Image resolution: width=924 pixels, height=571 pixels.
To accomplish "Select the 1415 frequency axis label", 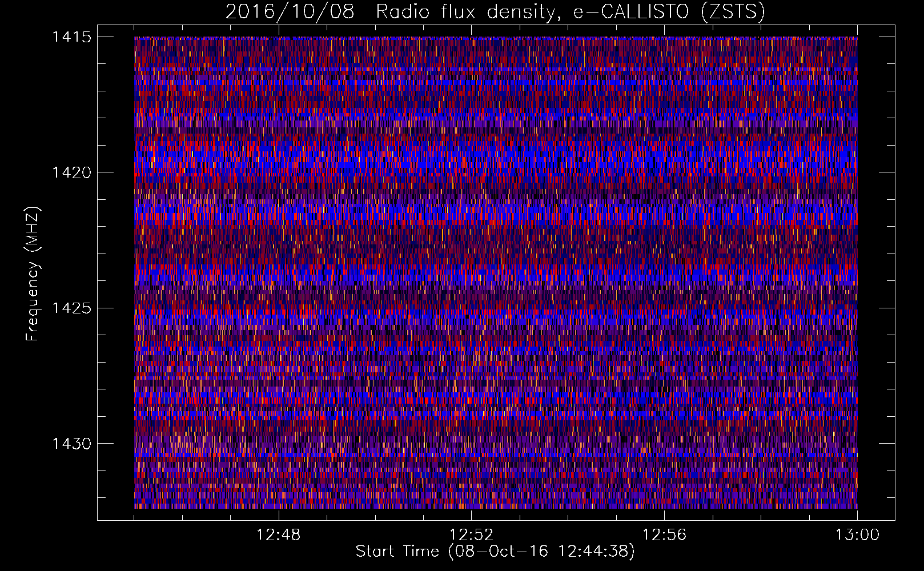I will click(71, 37).
